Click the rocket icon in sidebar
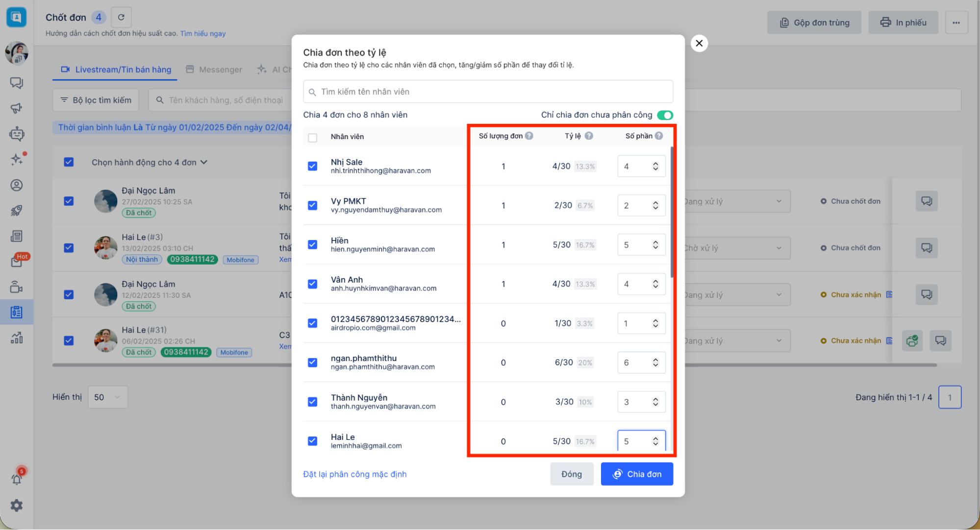 (17, 211)
